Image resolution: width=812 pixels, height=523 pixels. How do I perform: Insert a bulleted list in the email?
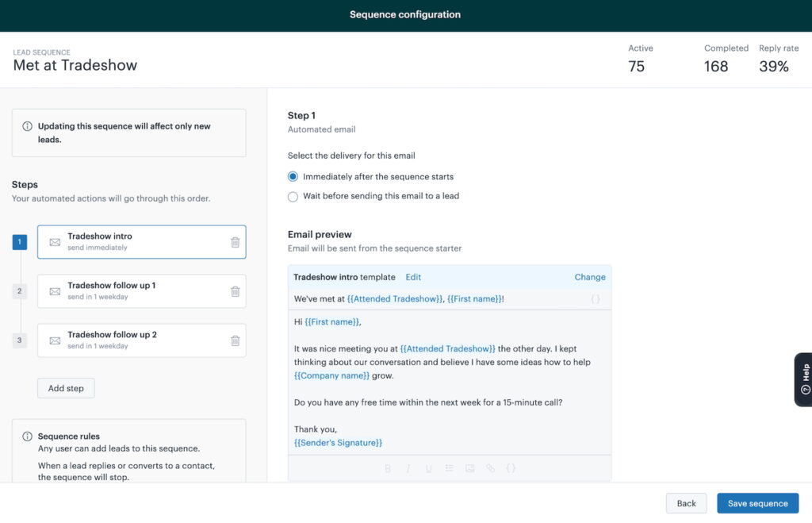[x=449, y=468]
